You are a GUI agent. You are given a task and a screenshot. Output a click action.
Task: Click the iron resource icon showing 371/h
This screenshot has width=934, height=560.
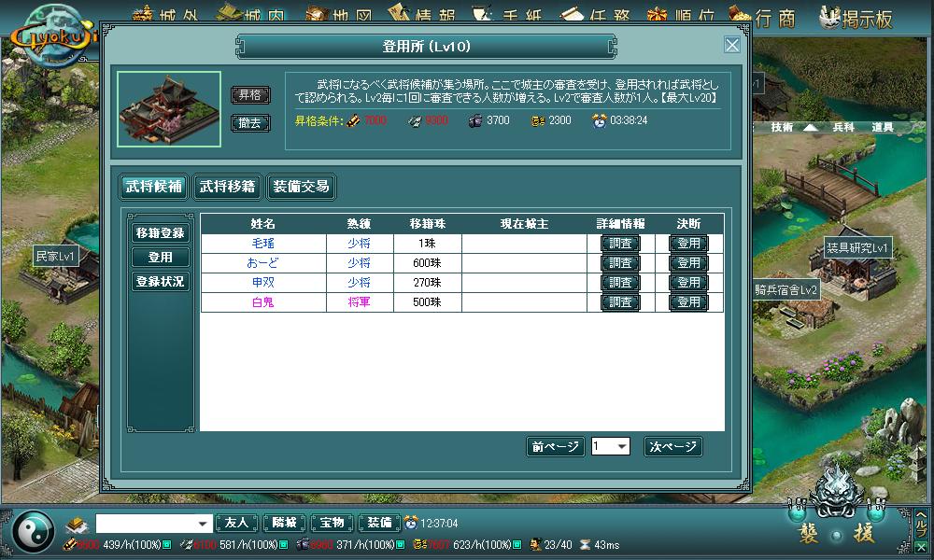point(303,544)
